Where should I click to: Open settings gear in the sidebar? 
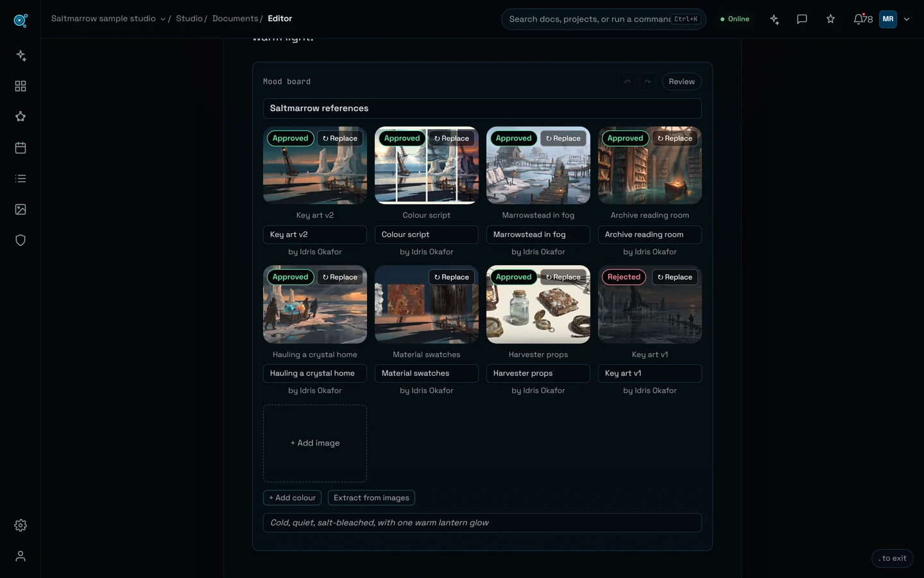click(x=21, y=525)
